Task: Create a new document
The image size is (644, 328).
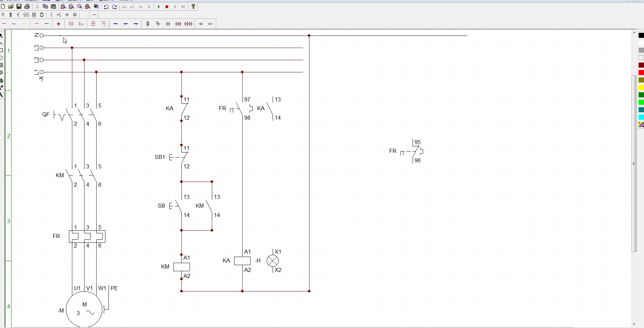Action: 3,6
